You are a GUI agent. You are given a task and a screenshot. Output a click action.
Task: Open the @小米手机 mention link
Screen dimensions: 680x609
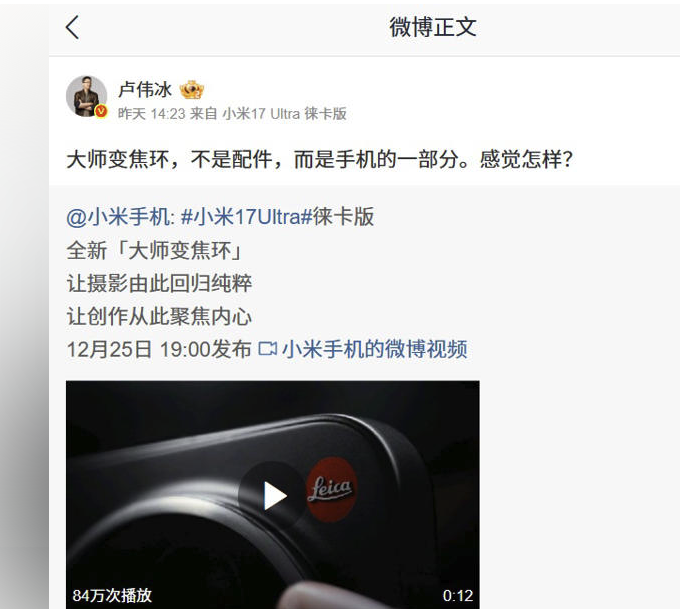click(120, 217)
